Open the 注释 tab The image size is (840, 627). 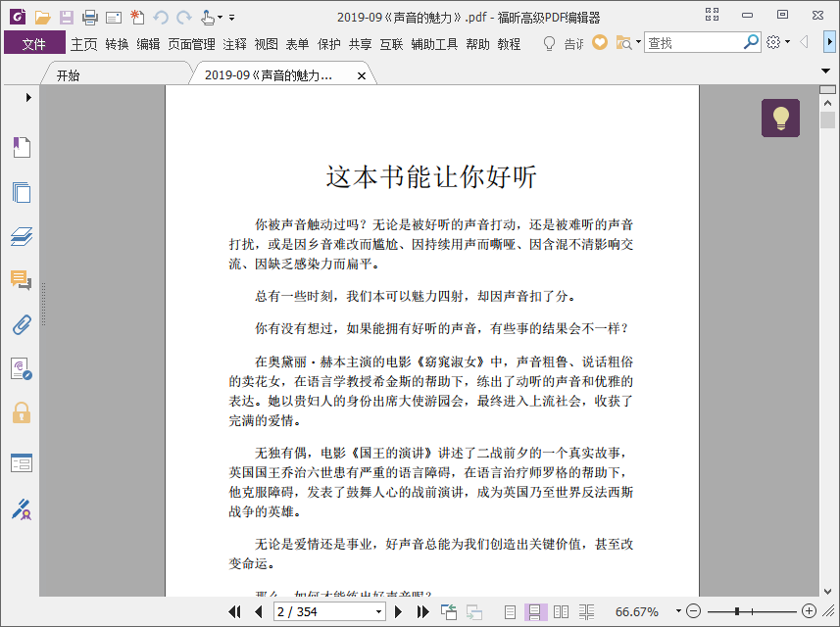(x=234, y=44)
